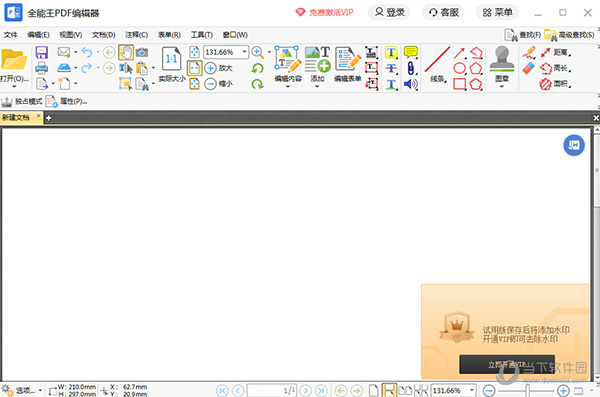Screen dimensions: 600x397
Task: Open the 工具(T) menu
Action: (x=202, y=35)
